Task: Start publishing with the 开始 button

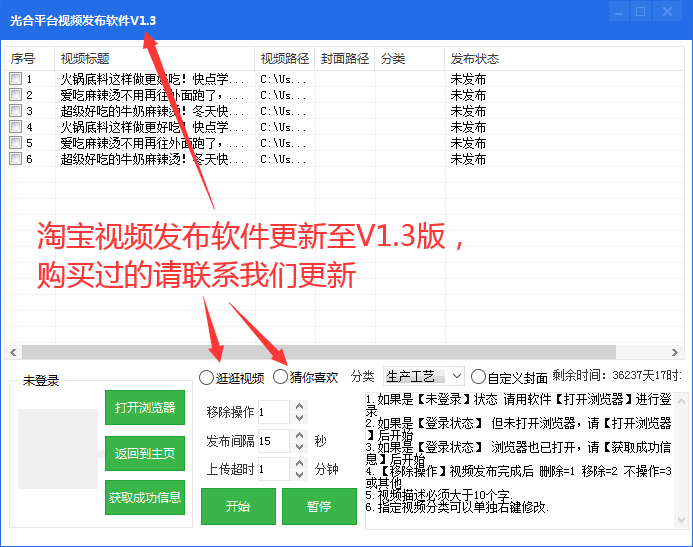Action: coord(238,506)
